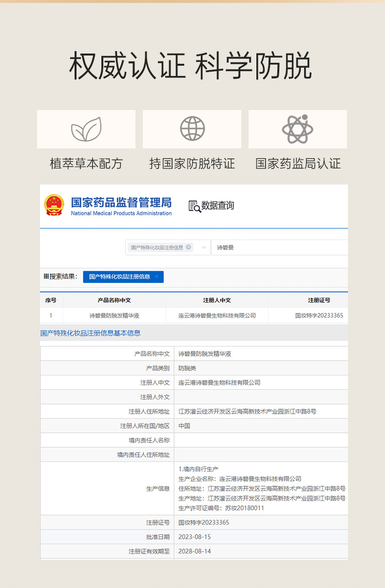Click the 序号 column header
This screenshot has width=385, height=588.
point(51,300)
